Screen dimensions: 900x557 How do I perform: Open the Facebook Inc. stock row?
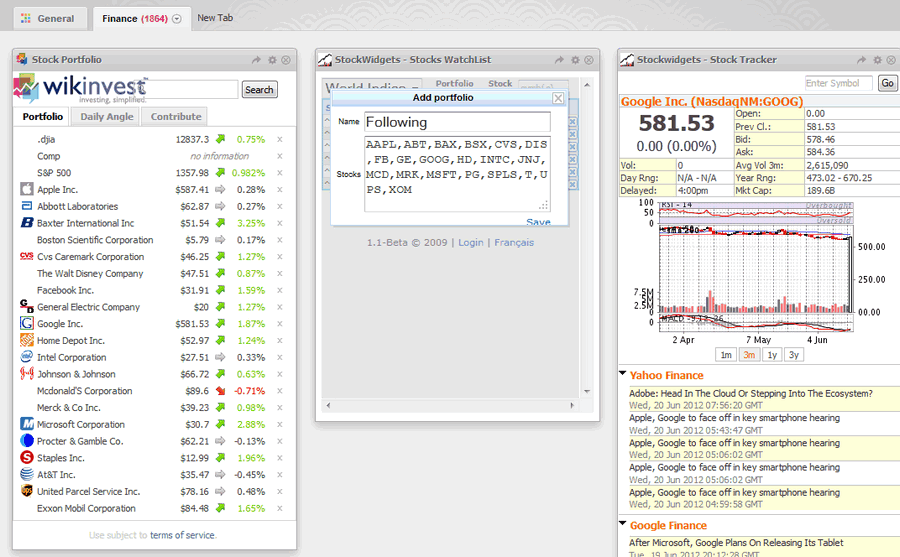point(154,291)
